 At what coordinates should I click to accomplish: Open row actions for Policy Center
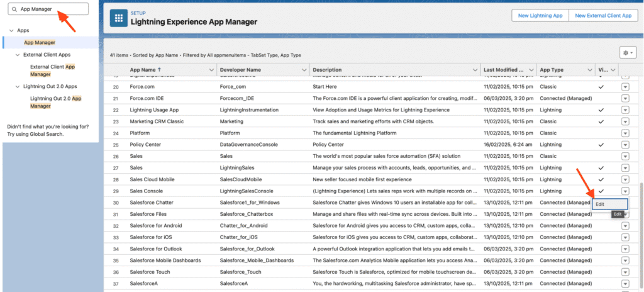(x=625, y=145)
